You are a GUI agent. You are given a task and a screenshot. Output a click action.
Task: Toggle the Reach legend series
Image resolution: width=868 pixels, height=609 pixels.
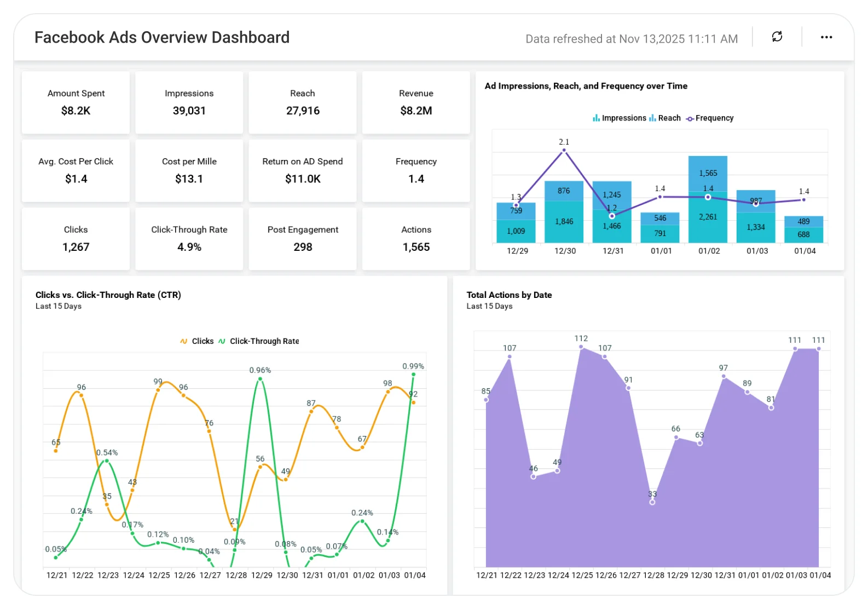[665, 118]
